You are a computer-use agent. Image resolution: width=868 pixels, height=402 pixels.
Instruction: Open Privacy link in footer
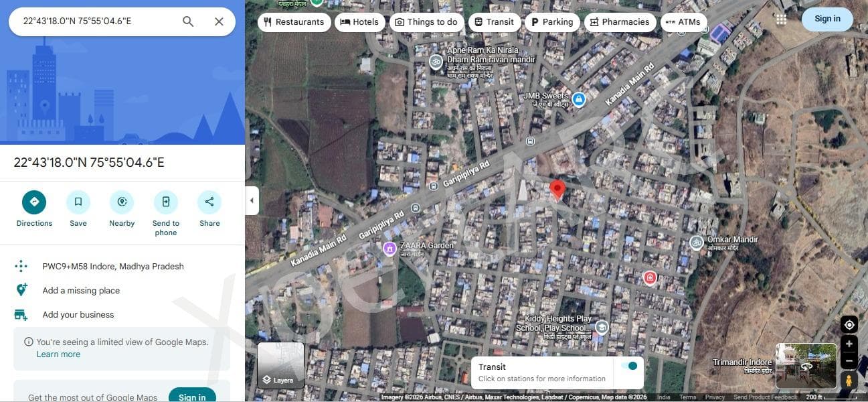click(x=715, y=397)
